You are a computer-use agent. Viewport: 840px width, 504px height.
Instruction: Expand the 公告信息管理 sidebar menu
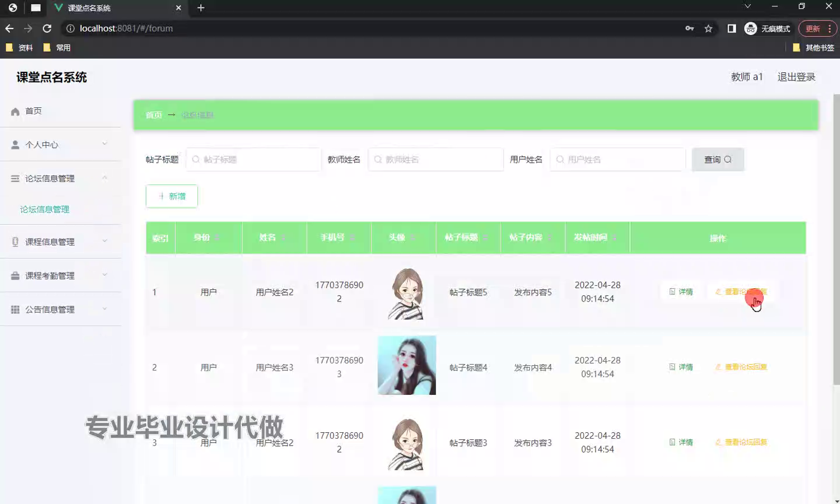pyautogui.click(x=61, y=309)
